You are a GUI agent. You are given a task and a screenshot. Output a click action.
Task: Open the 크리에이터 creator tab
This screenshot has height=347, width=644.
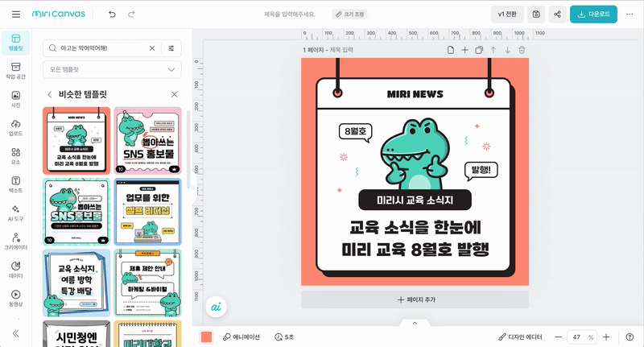(x=15, y=242)
